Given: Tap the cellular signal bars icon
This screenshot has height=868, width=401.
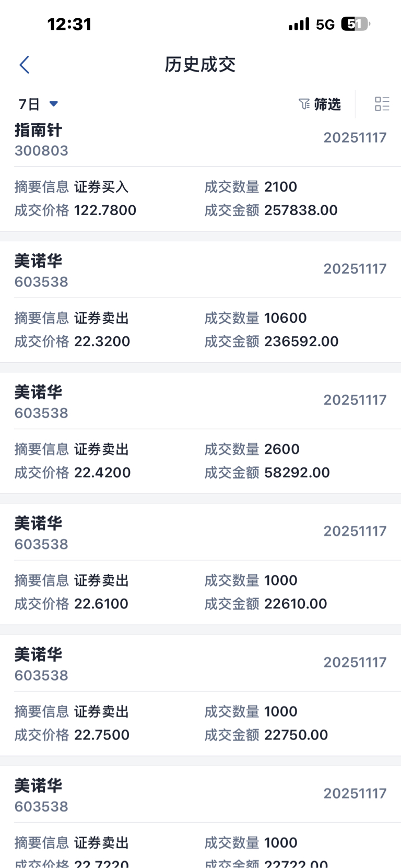Looking at the screenshot, I should pos(299,25).
